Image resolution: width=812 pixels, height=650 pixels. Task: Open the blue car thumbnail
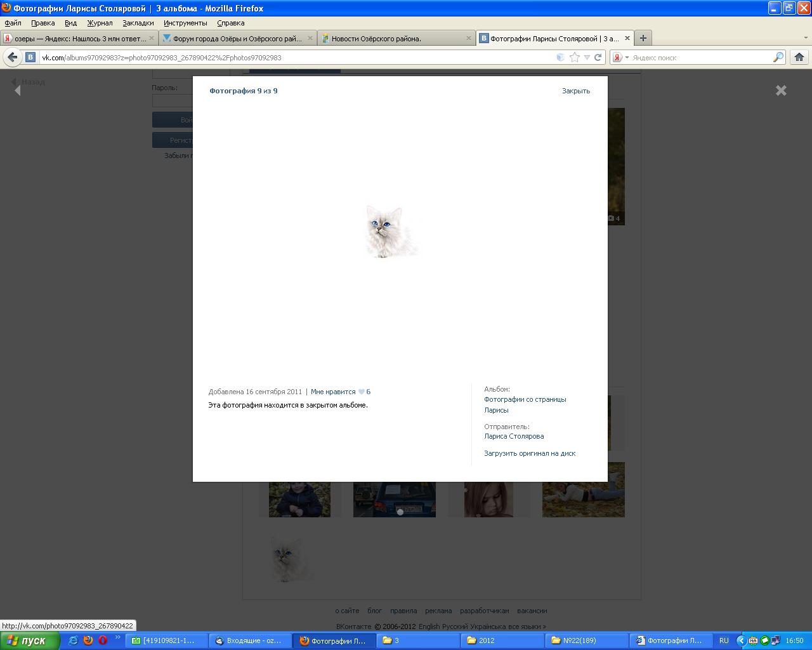coord(395,499)
